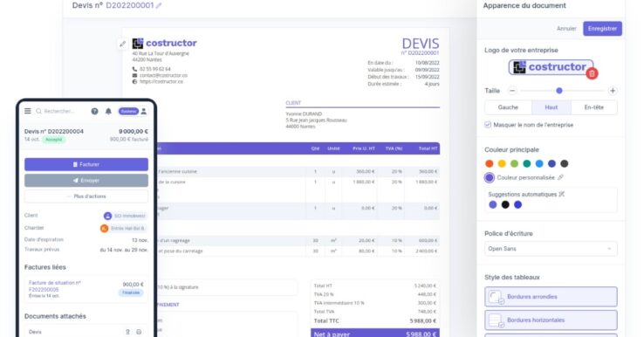Click the pencil icon next to quote number D202200001

click(159, 6)
